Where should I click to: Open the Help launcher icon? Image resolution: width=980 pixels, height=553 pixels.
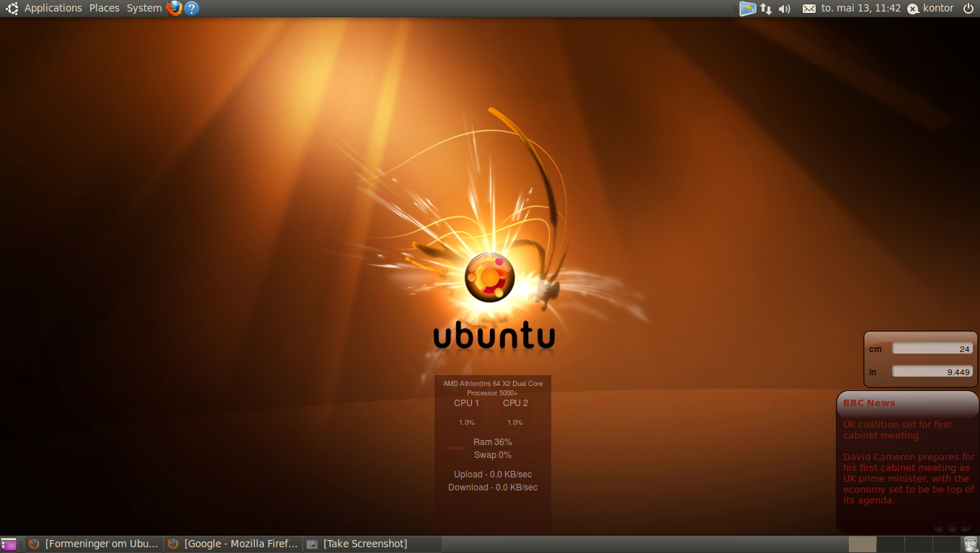(192, 9)
